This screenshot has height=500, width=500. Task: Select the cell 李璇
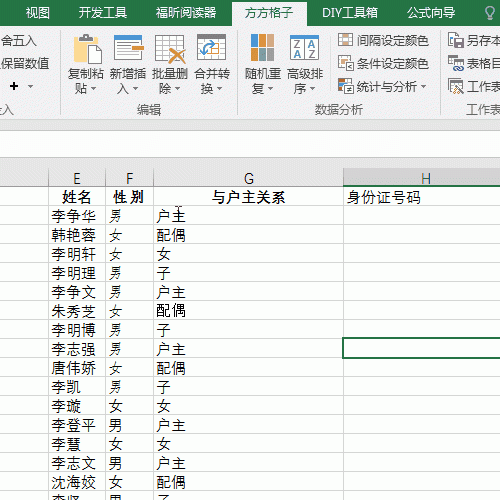[77, 406]
